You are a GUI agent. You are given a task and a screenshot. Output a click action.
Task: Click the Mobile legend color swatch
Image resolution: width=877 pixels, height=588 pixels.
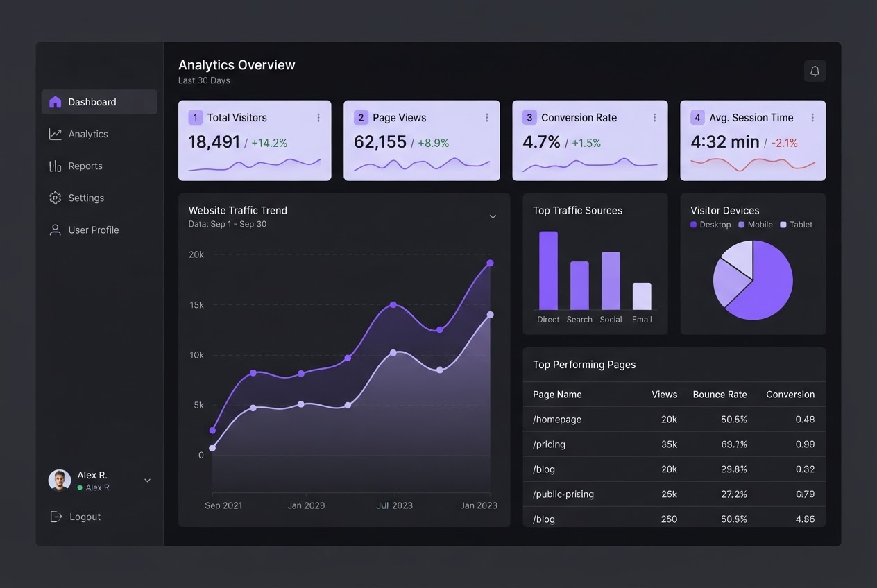click(742, 225)
